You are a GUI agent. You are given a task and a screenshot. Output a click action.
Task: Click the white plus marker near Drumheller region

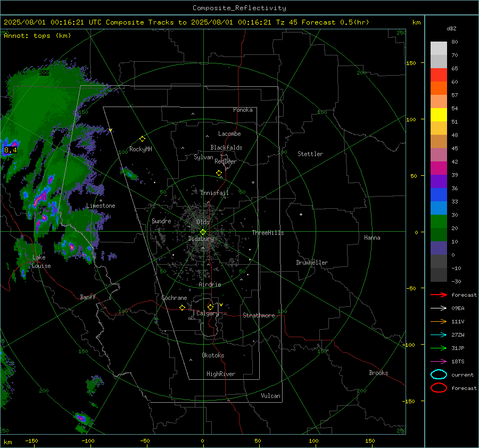(301, 214)
